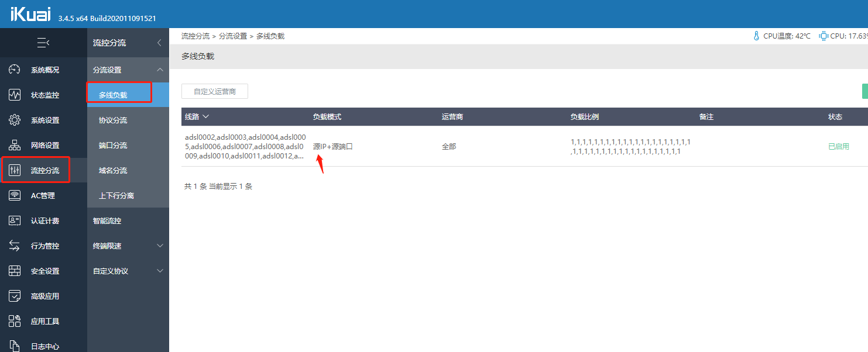Click the 已启用 status text
Screen dimensions: 868x352
pos(839,147)
